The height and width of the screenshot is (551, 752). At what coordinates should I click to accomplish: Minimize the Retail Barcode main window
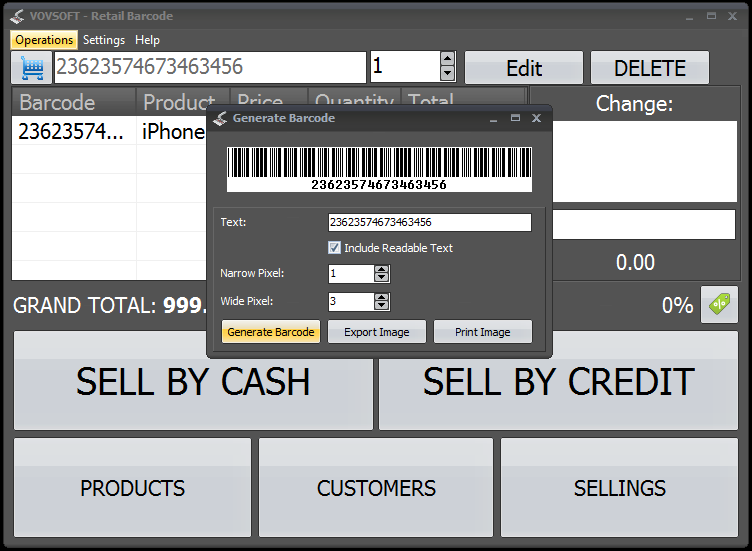tap(689, 17)
